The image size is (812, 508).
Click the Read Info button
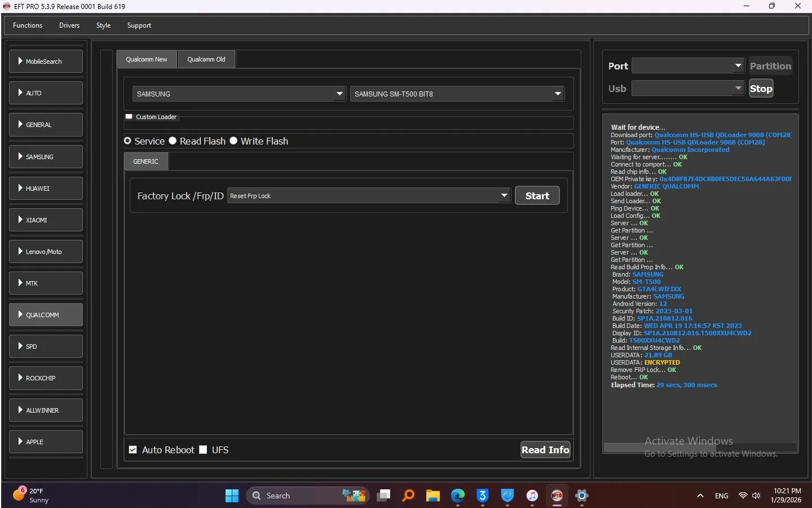[x=545, y=450]
